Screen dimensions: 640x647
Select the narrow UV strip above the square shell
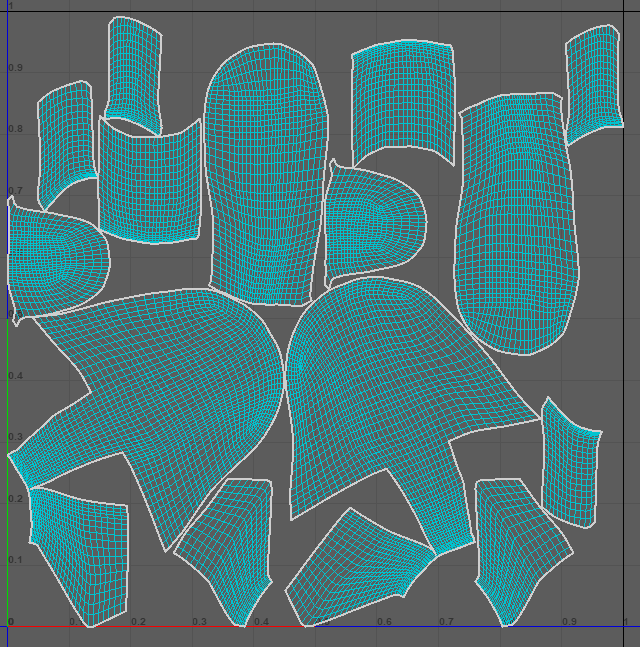coord(133,72)
